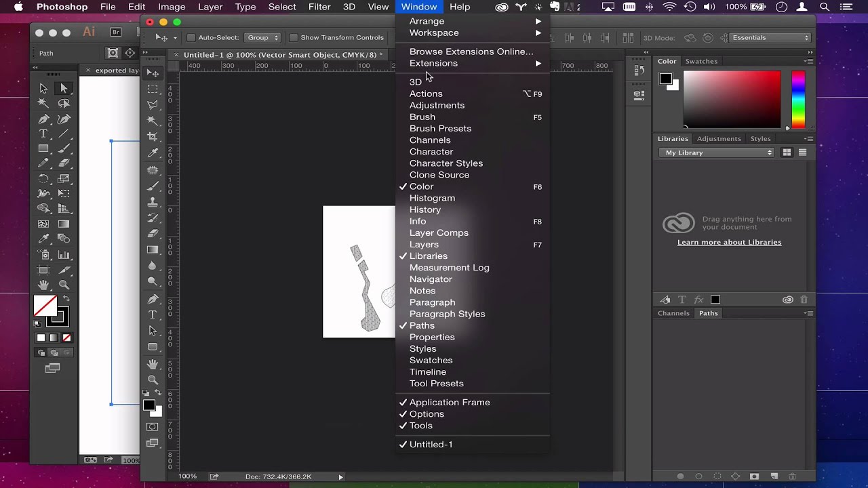This screenshot has width=868, height=488.
Task: Select the Photoshop Move tool
Action: (x=153, y=73)
